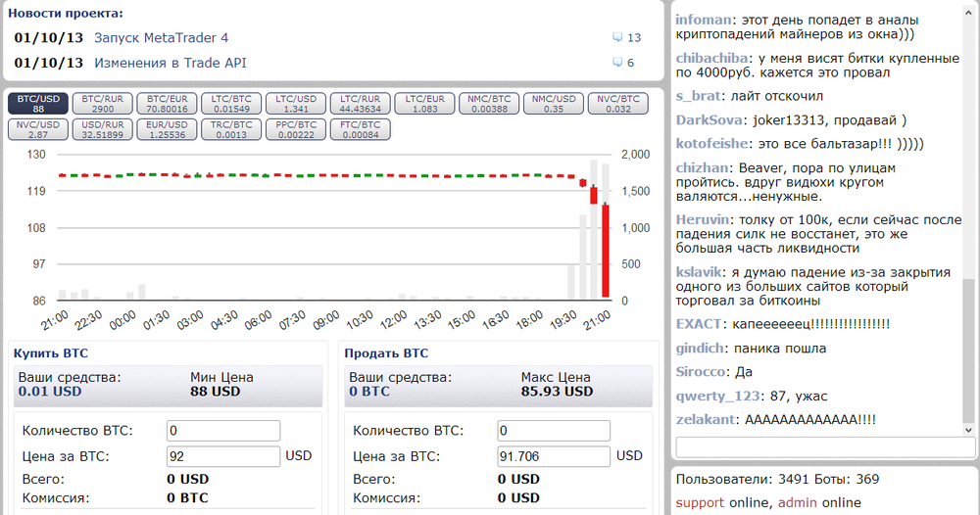Click the support online link
980x515 pixels.
click(700, 502)
